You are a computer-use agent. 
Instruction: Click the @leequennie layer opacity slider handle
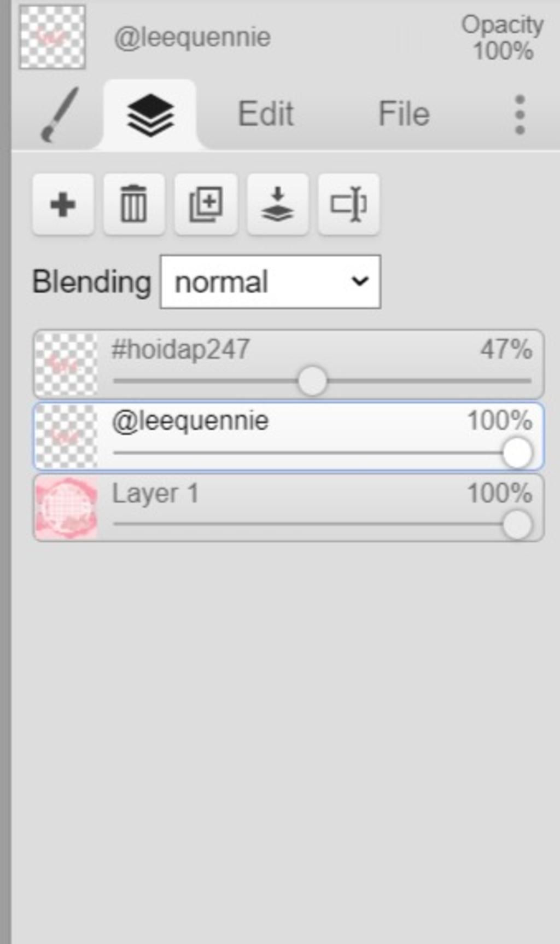tap(517, 453)
